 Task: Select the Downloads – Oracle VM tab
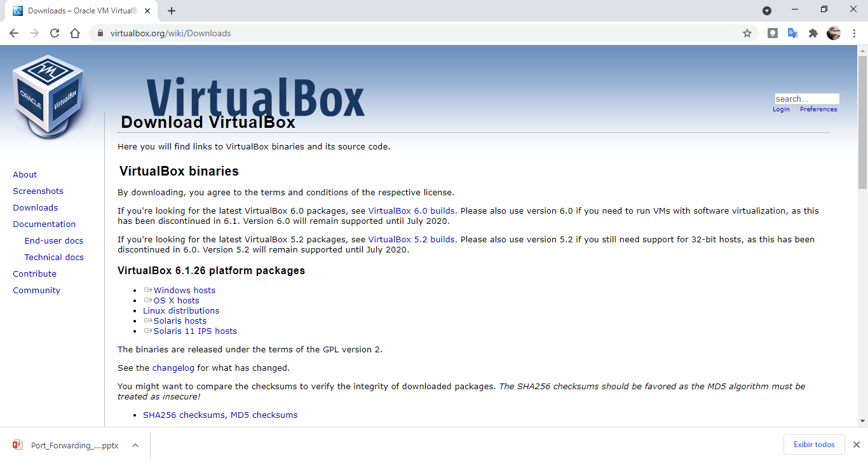[83, 11]
